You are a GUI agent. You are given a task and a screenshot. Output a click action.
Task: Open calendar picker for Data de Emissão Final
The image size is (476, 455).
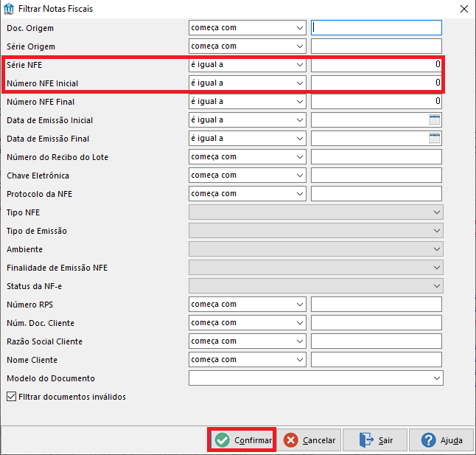[435, 139]
